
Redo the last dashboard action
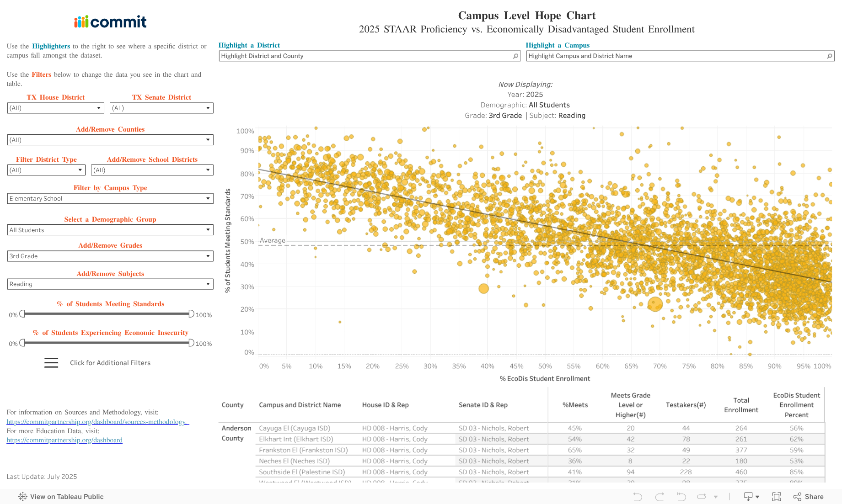pyautogui.click(x=659, y=497)
